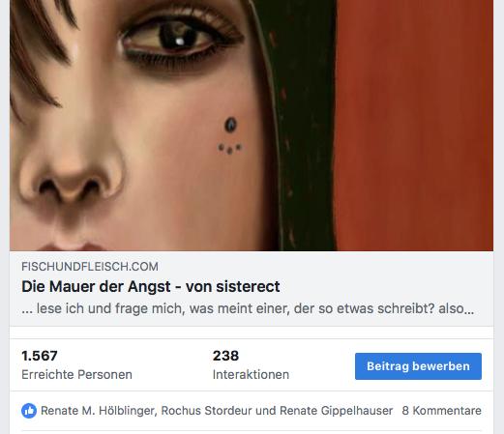Image resolution: width=504 pixels, height=434 pixels.
Task: Click the red background of the preview image
Action: [x=414, y=126]
